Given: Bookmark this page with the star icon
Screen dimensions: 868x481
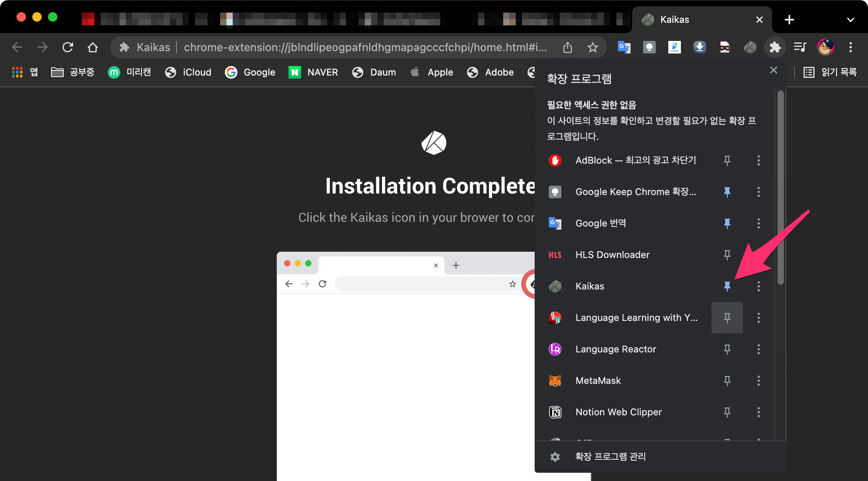Looking at the screenshot, I should point(592,48).
